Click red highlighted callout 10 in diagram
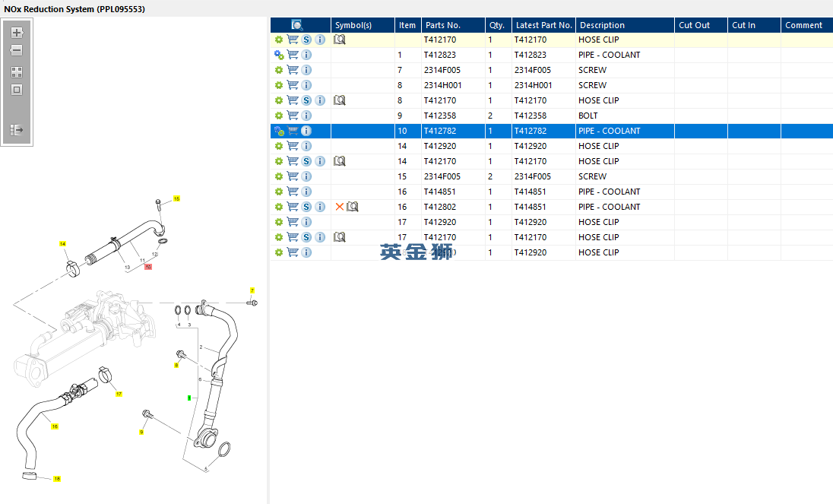 [148, 267]
